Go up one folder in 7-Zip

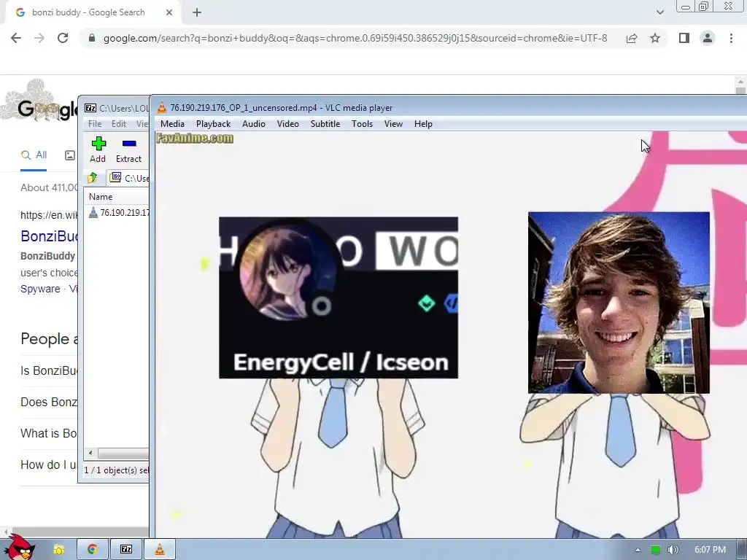click(93, 178)
